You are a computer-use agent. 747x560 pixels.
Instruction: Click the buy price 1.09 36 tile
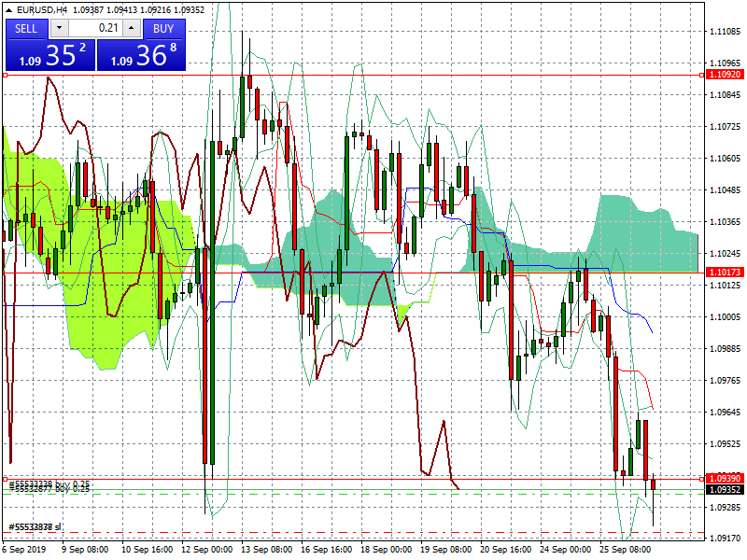(142, 55)
